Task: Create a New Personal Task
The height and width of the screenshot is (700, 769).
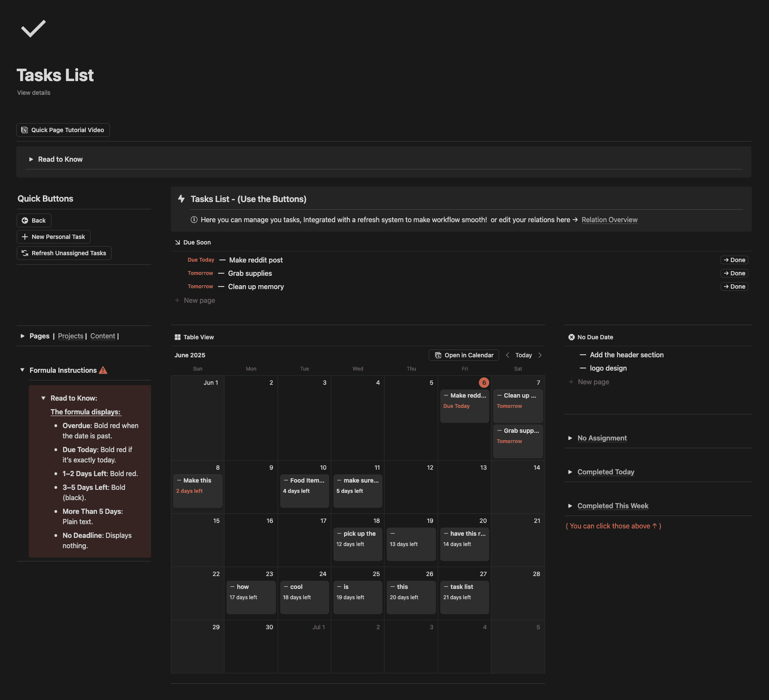Action: [x=54, y=237]
